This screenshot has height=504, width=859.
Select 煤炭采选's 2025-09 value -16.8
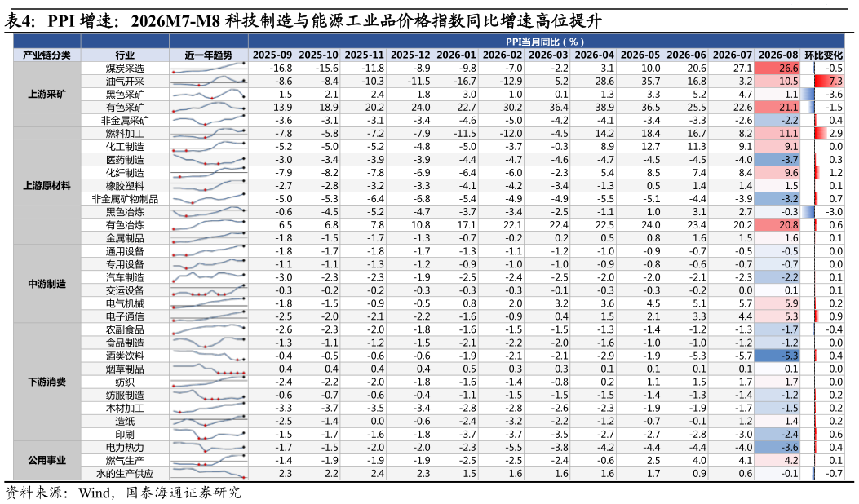click(281, 68)
